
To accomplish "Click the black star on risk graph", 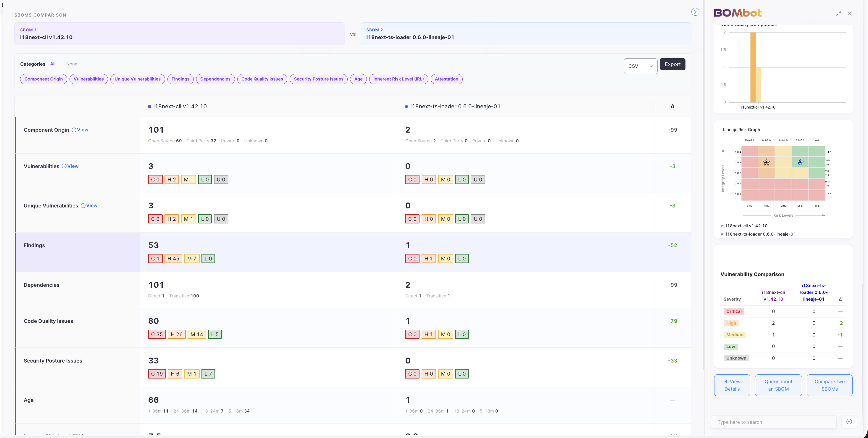I will [766, 162].
